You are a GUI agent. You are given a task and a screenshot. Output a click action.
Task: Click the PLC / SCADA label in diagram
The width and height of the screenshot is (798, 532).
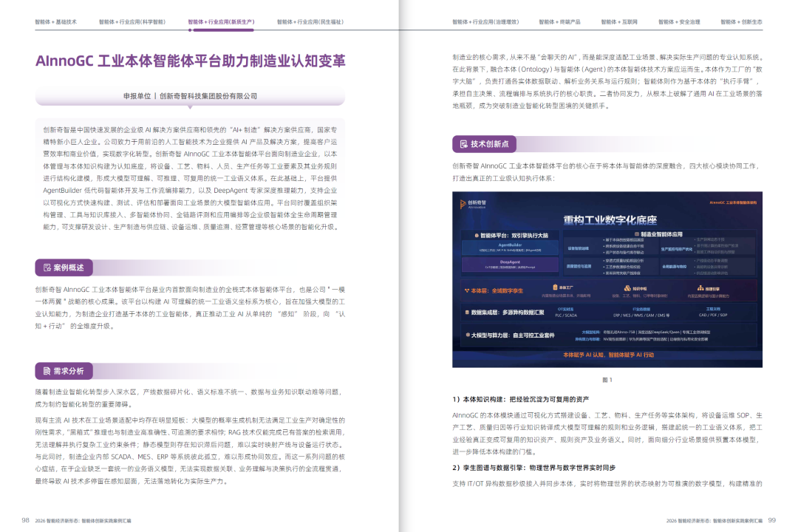pyautogui.click(x=566, y=315)
